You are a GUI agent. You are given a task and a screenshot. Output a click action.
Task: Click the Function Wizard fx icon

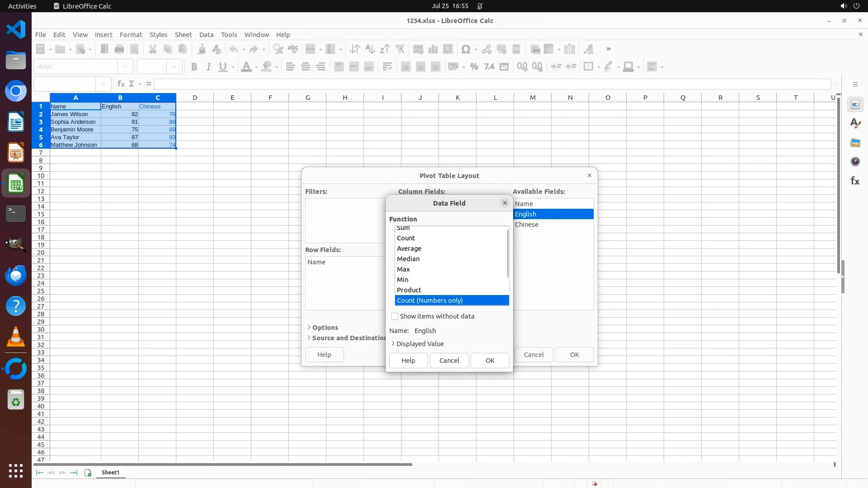[x=121, y=84]
